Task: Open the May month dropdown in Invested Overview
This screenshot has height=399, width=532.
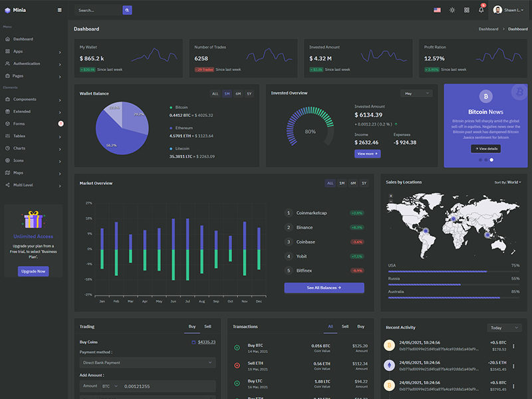Action: [418, 93]
